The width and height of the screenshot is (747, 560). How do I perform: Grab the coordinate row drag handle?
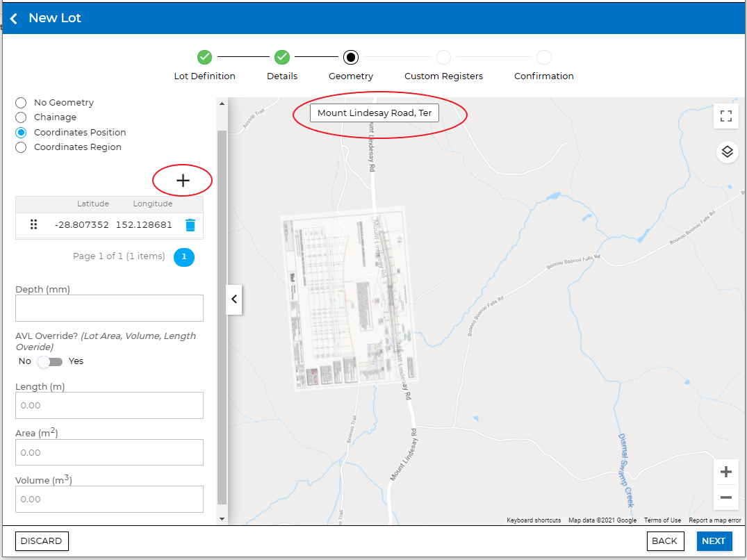(x=33, y=224)
